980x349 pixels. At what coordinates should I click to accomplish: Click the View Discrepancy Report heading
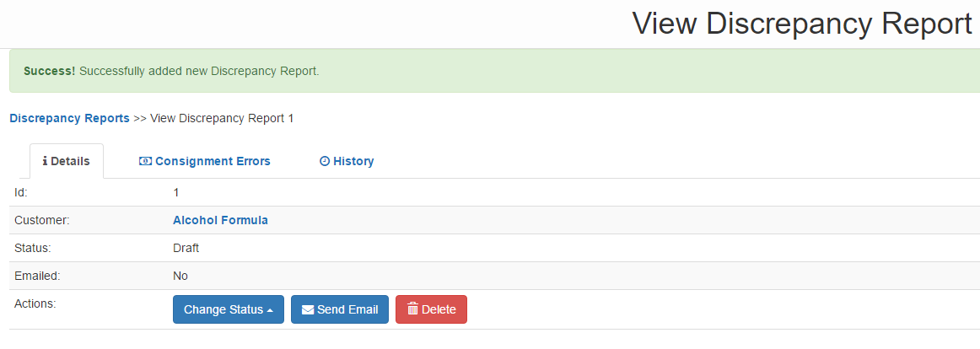[801, 24]
